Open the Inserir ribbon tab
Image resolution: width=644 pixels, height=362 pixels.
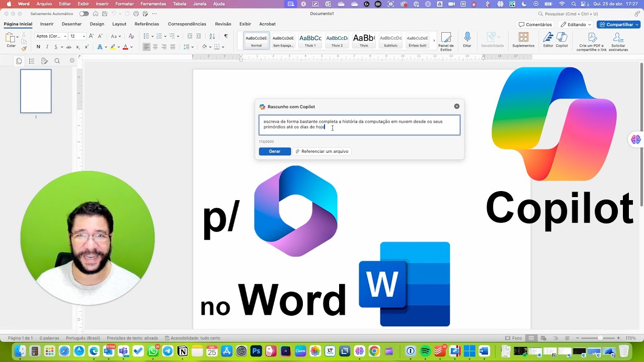pos(47,24)
